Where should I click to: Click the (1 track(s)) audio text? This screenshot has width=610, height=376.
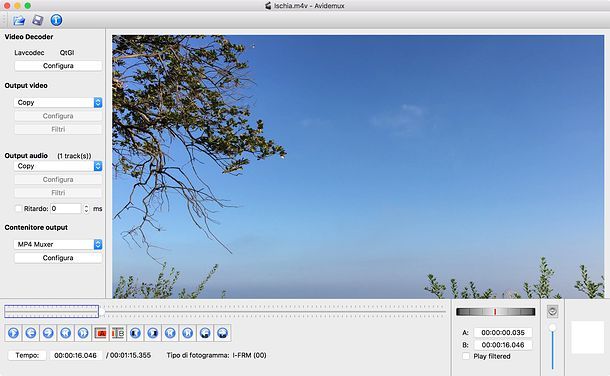pyautogui.click(x=74, y=156)
